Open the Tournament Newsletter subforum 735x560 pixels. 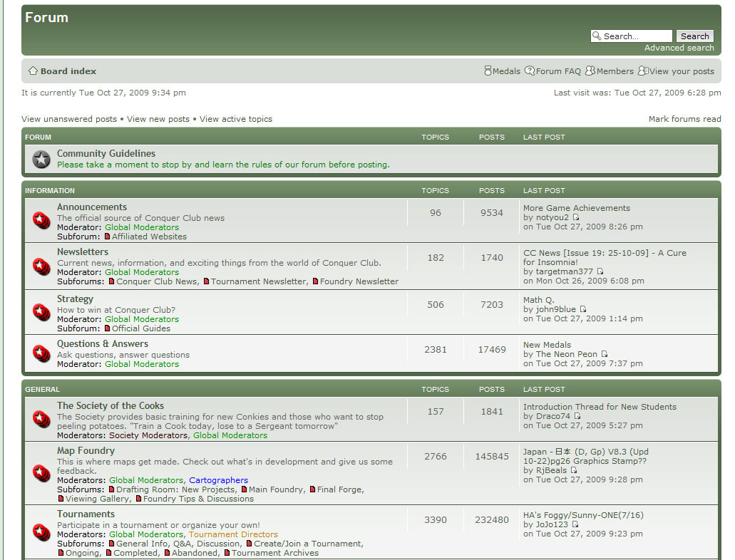[x=258, y=281]
